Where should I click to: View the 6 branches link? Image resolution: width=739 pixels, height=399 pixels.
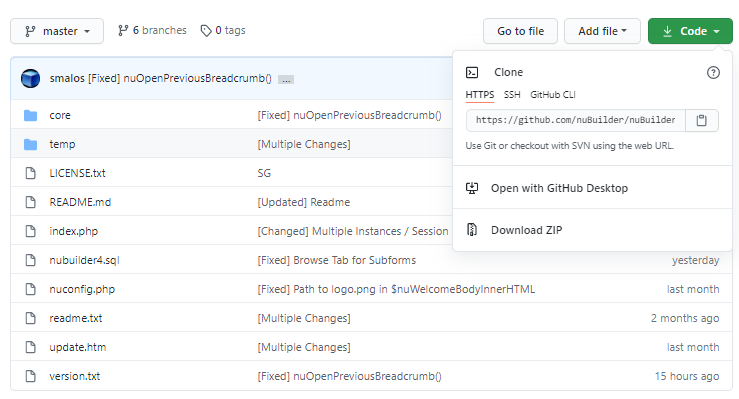click(x=152, y=31)
